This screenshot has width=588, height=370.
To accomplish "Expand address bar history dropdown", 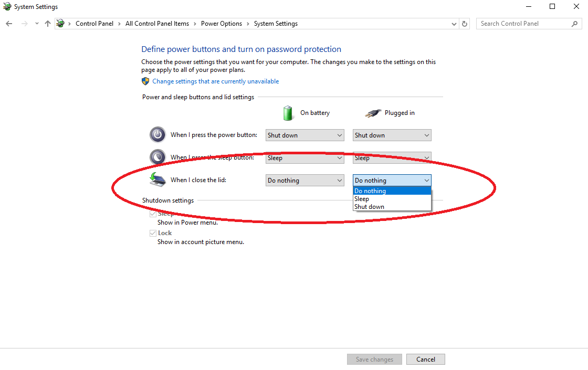I will 454,24.
